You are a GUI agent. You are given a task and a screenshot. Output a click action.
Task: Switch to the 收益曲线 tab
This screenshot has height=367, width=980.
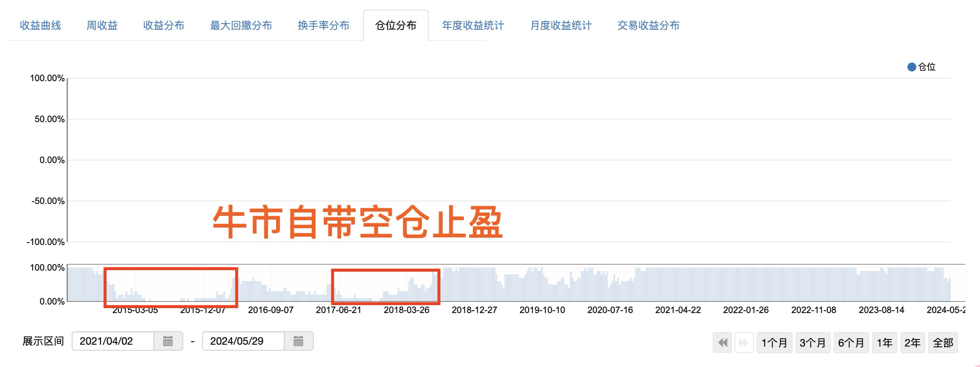40,26
